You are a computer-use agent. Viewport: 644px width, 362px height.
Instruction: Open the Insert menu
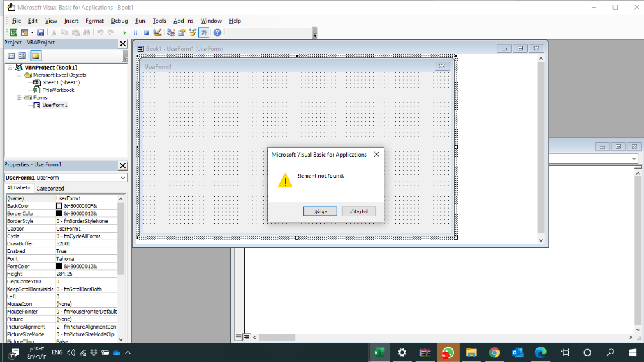click(71, 21)
